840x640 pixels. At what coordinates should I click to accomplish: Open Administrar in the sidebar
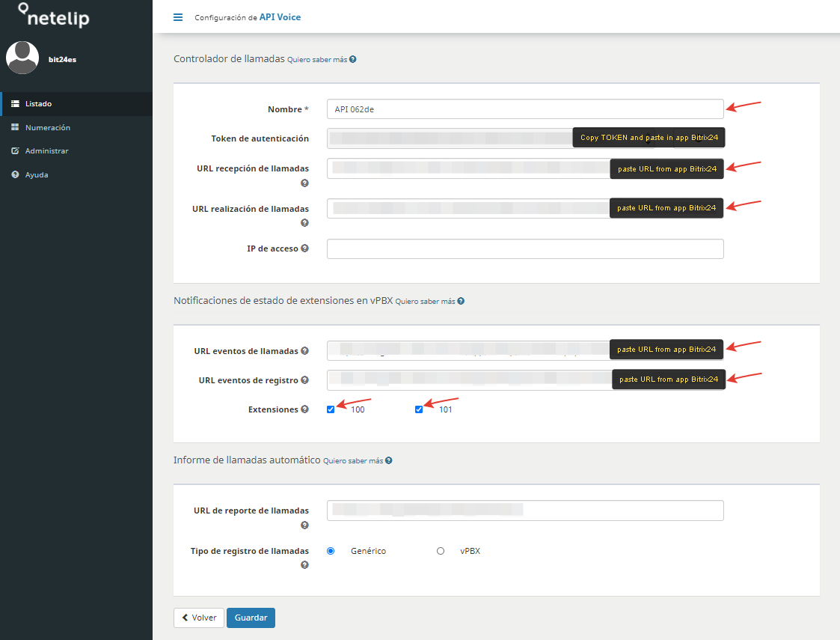[76, 151]
